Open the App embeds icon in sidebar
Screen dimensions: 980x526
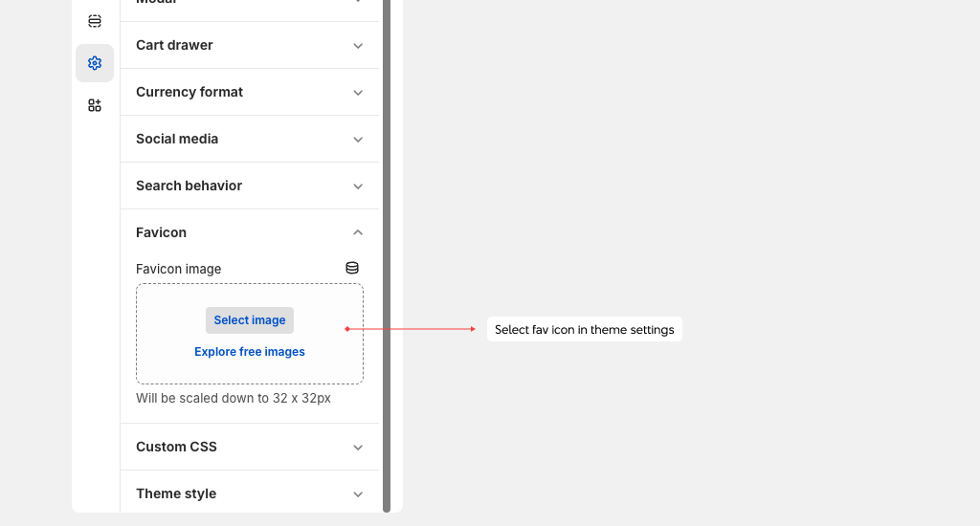(94, 105)
